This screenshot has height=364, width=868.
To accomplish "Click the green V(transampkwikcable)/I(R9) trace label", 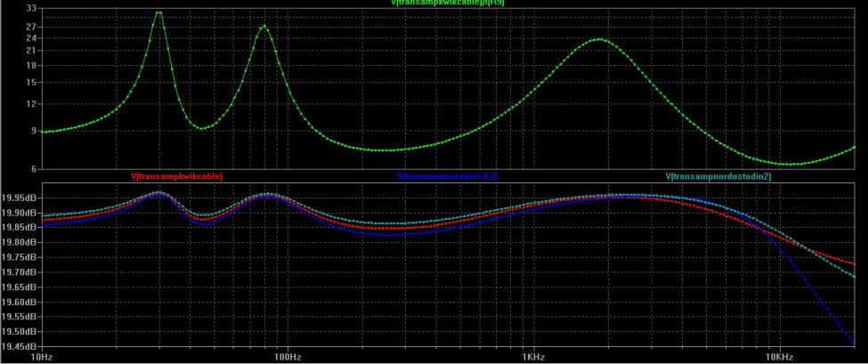I will tap(447, 3).
